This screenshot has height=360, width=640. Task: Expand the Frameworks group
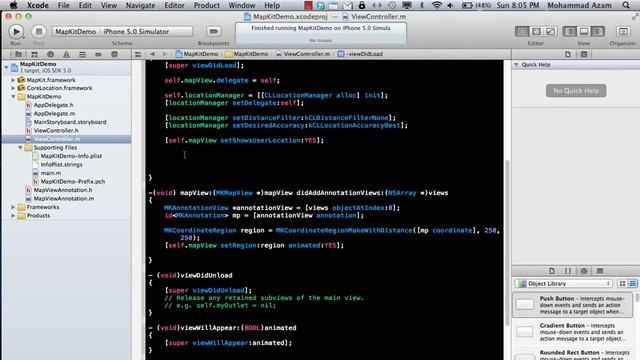coord(13,207)
